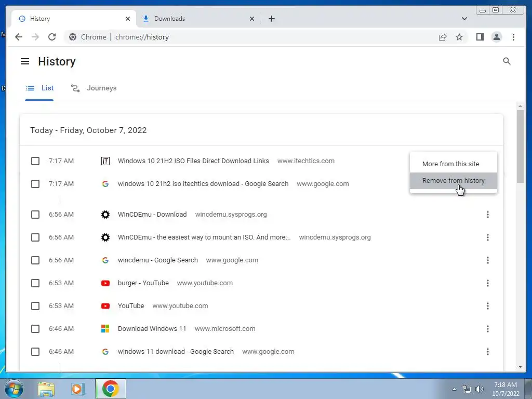Open windows 10 21h2 iso itechtics download search link

pos(203,184)
